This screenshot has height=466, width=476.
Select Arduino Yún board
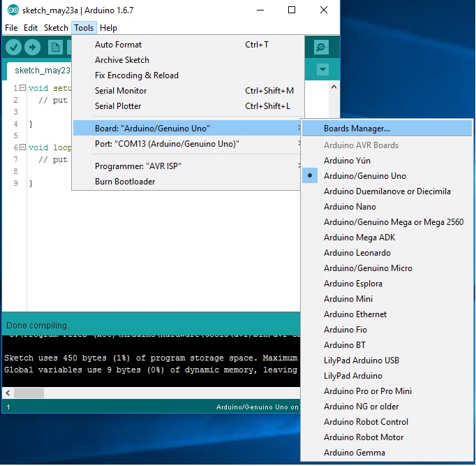click(387, 161)
